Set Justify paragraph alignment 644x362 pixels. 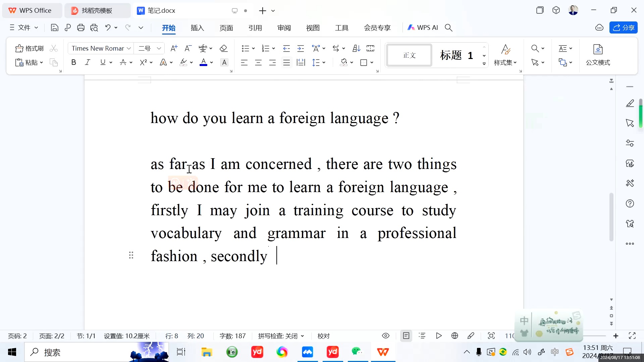click(x=286, y=63)
